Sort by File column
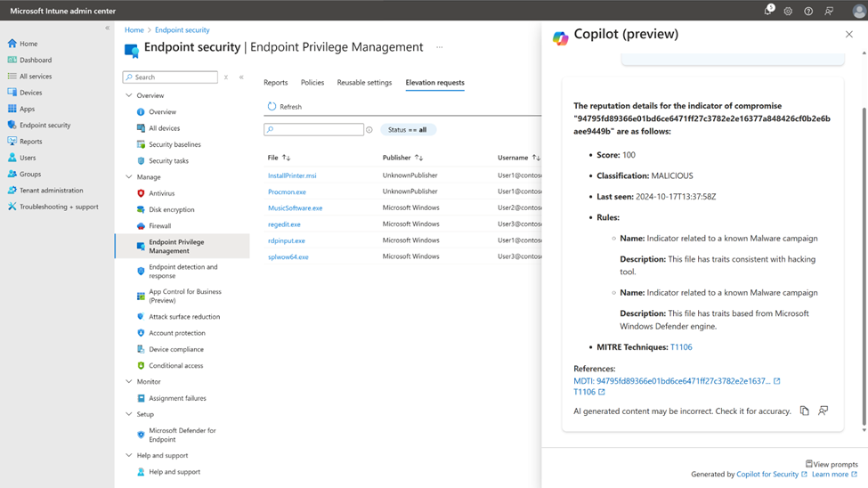Screen dimensions: 868x488 pyautogui.click(x=279, y=158)
